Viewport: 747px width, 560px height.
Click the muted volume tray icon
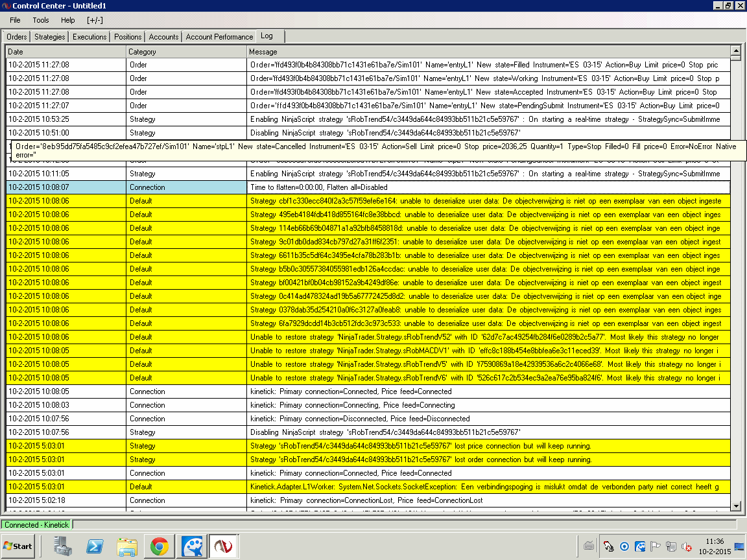(x=687, y=546)
